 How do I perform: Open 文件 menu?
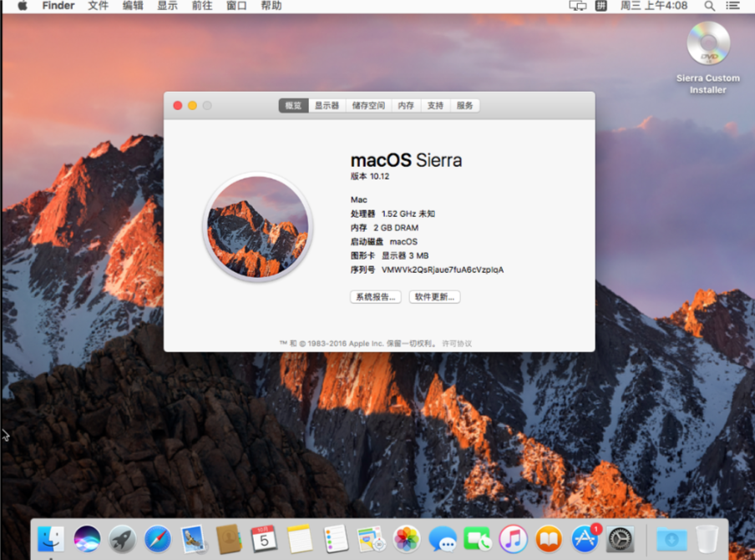point(99,6)
